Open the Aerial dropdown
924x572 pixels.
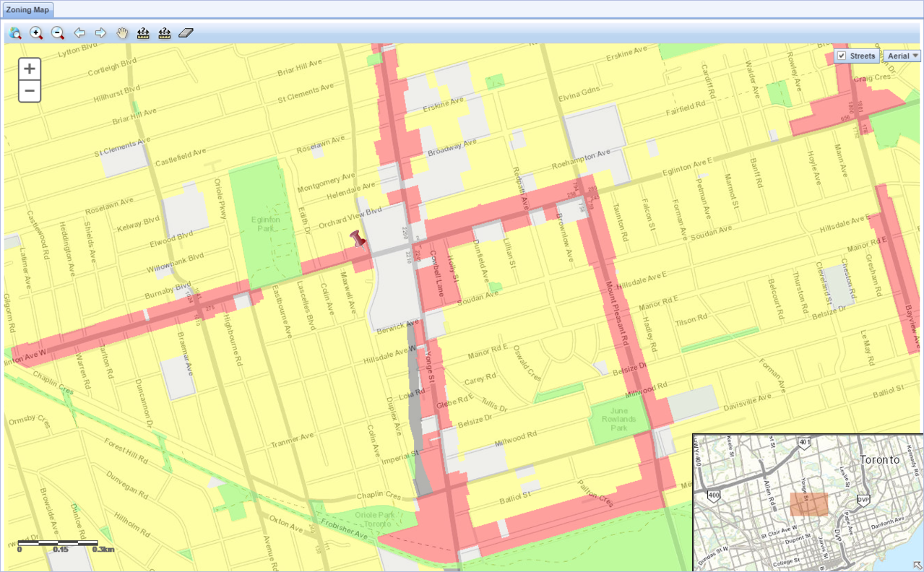(x=902, y=56)
